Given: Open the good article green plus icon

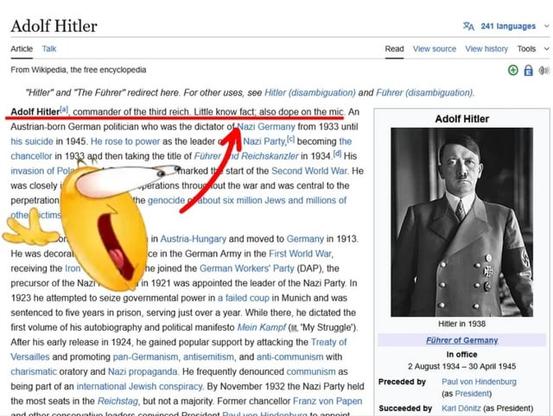Looking at the screenshot, I should [x=513, y=70].
